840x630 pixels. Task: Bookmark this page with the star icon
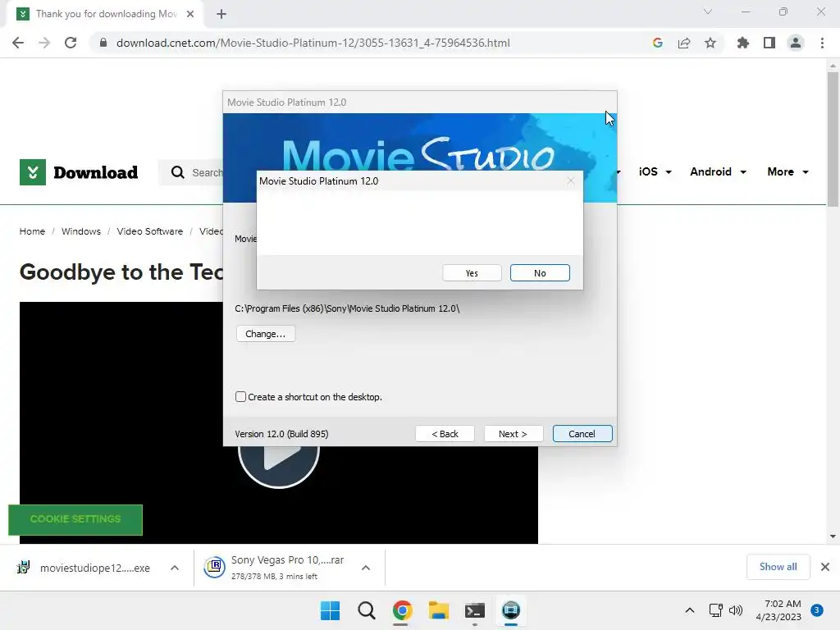(x=710, y=43)
